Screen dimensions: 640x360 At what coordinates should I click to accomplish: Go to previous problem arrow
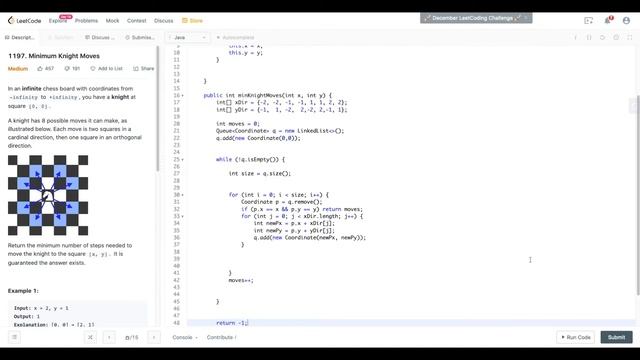[109, 337]
